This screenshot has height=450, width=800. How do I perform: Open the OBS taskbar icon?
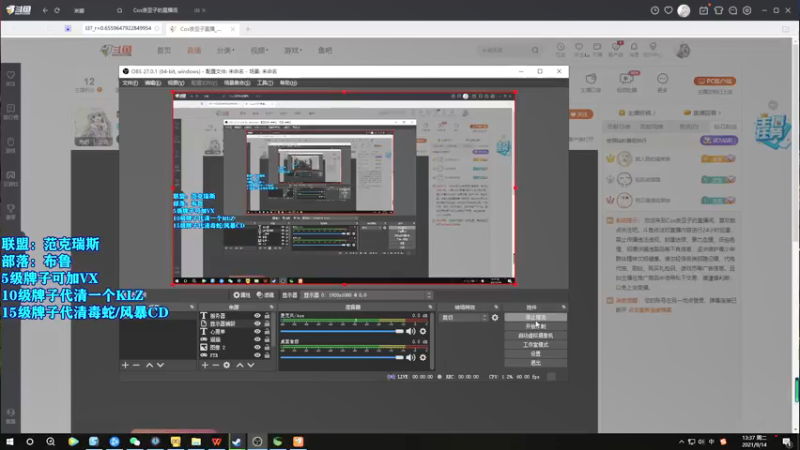pos(257,442)
